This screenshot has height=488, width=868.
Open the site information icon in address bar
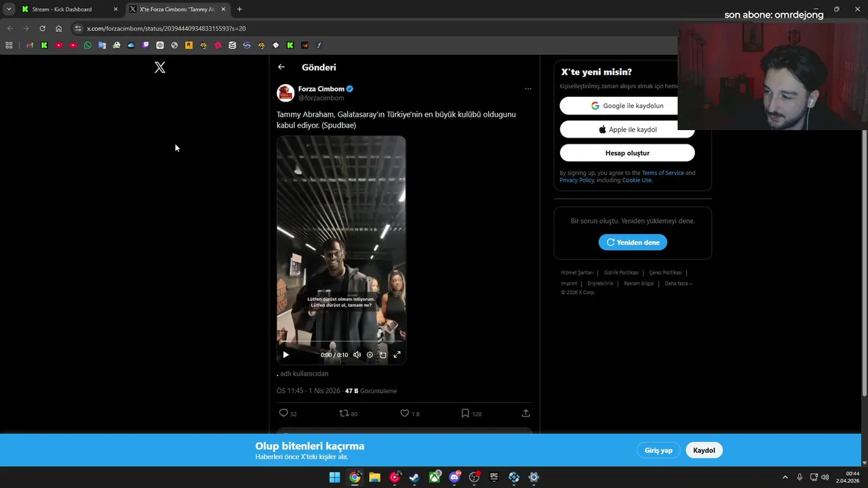coord(78,28)
